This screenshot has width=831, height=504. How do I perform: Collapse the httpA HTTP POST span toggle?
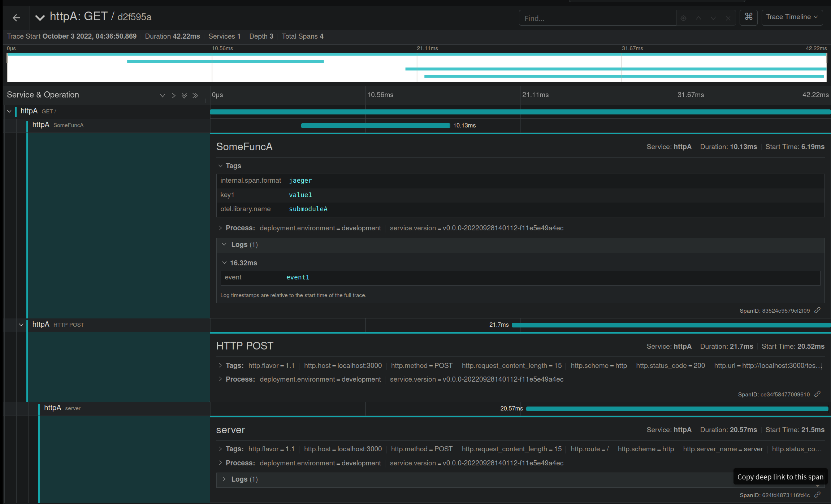21,325
